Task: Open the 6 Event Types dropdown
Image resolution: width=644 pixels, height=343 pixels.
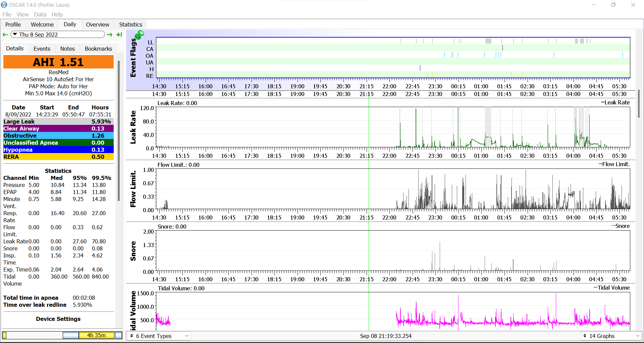Action: point(159,336)
